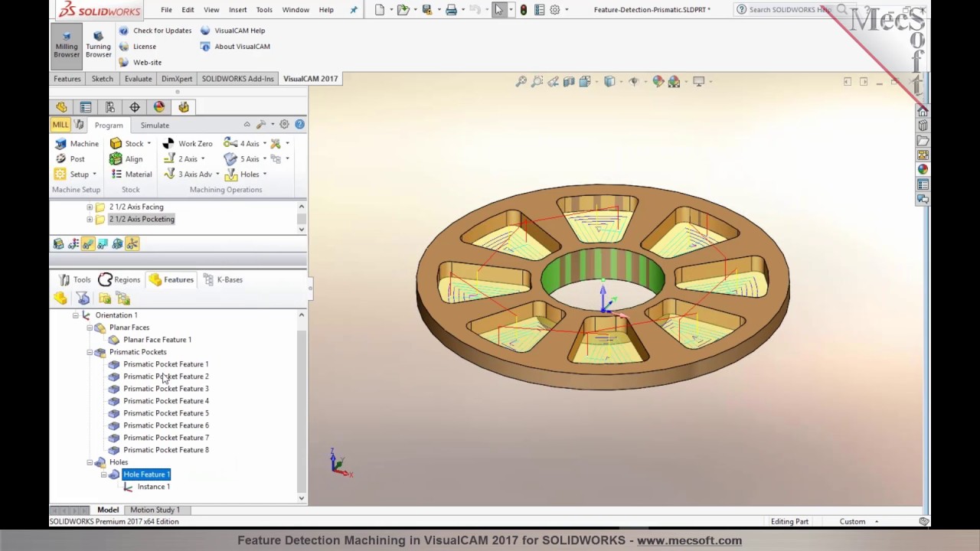Switch to the Regions browser tab
This screenshot has width=980, height=551.
point(120,280)
